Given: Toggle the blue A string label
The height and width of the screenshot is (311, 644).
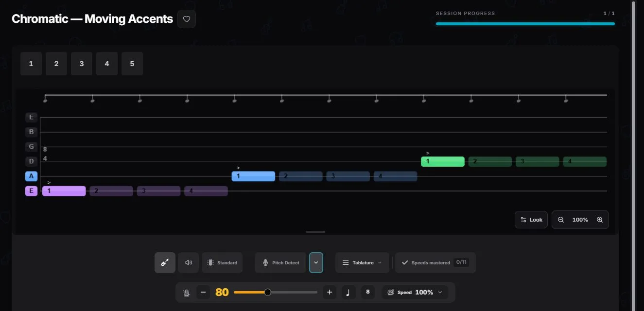Looking at the screenshot, I should coord(31,176).
